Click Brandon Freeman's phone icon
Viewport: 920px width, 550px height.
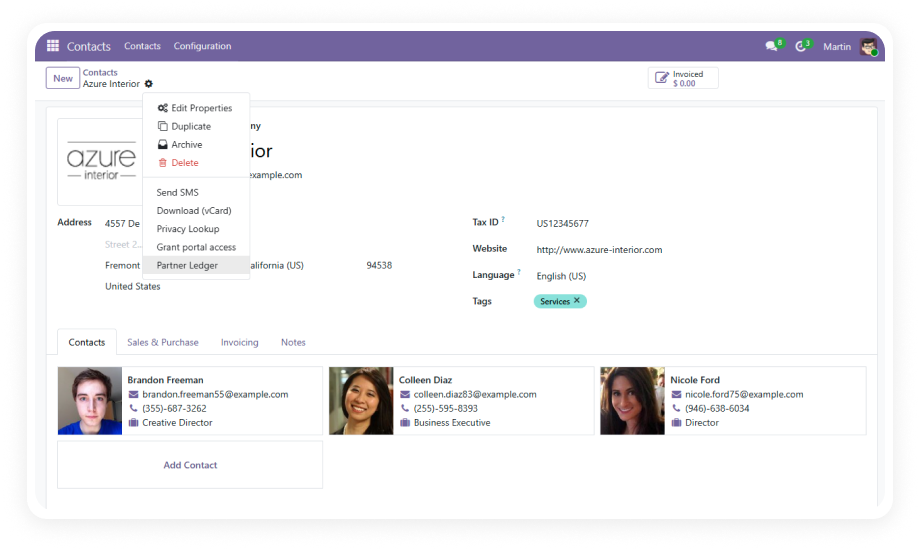(133, 409)
